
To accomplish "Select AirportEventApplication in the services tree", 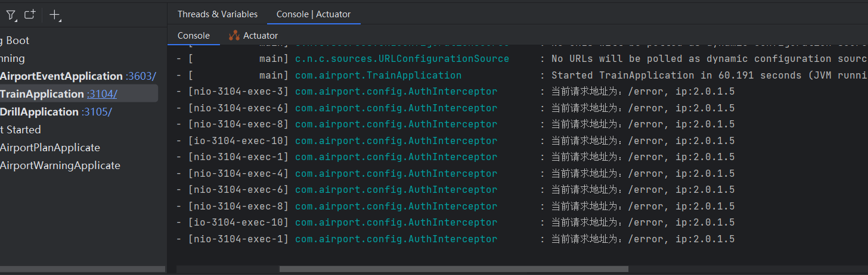I will pyautogui.click(x=61, y=76).
